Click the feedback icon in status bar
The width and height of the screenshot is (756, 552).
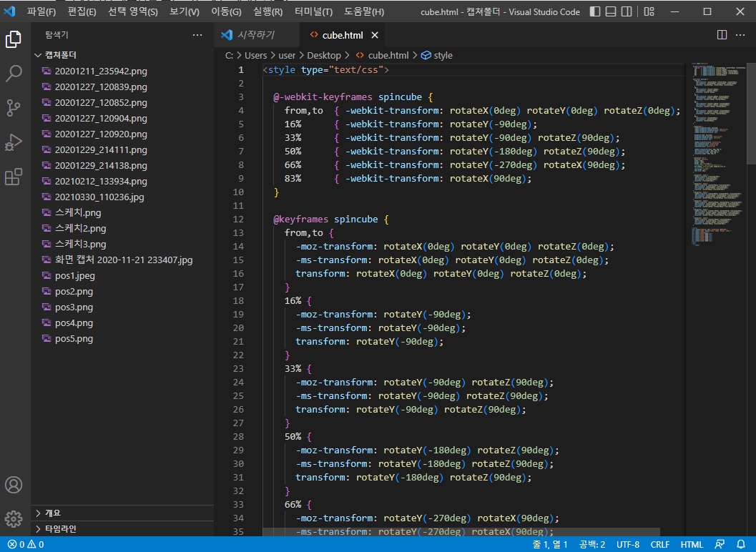point(720,544)
